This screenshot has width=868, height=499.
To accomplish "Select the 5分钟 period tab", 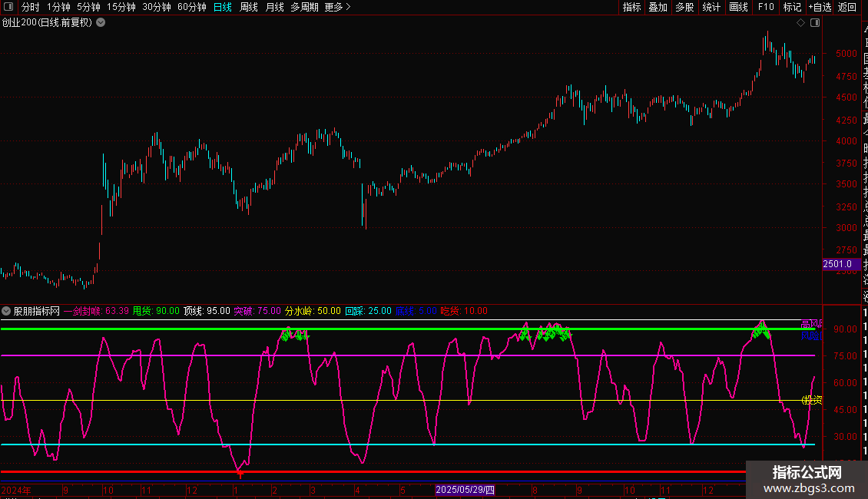I will (x=88, y=7).
